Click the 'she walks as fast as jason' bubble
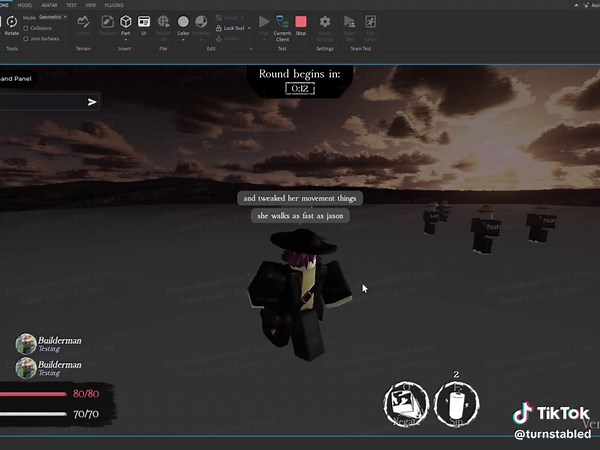Viewport: 600px width, 450px height. click(x=300, y=215)
